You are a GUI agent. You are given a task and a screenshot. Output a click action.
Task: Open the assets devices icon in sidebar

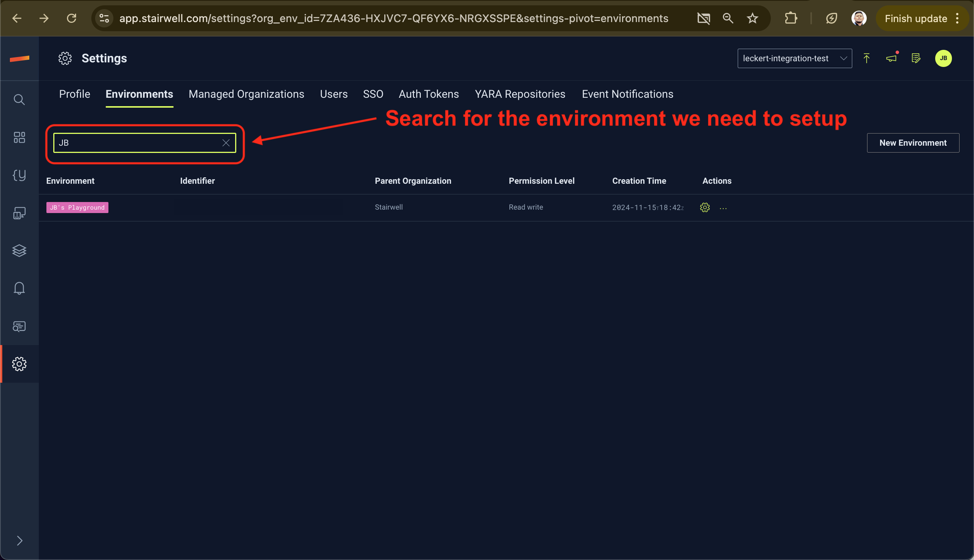pyautogui.click(x=19, y=213)
